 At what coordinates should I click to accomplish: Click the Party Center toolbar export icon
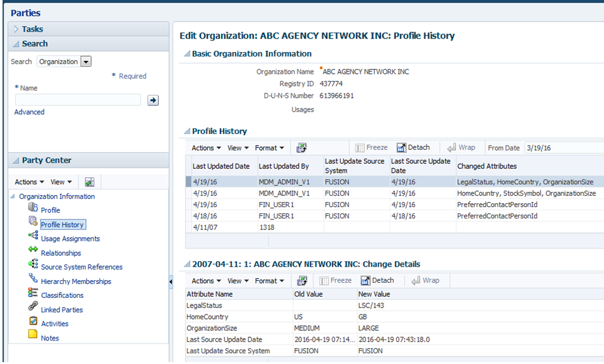tap(90, 182)
